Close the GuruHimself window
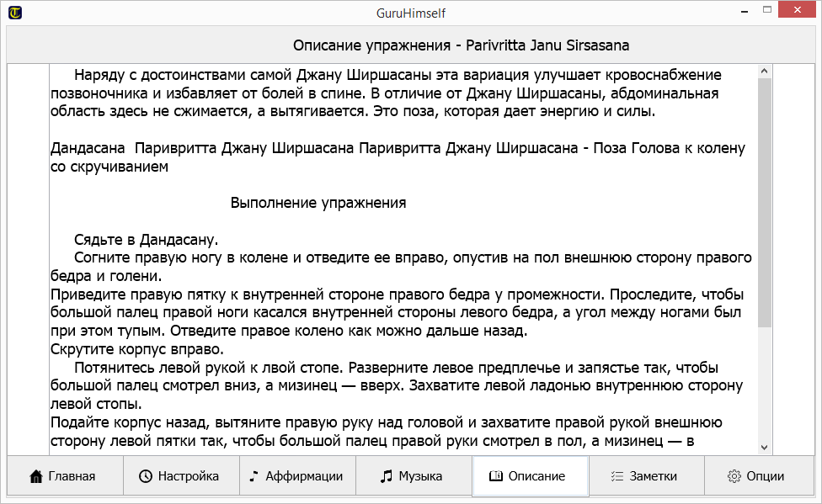822x504 pixels. point(799,12)
